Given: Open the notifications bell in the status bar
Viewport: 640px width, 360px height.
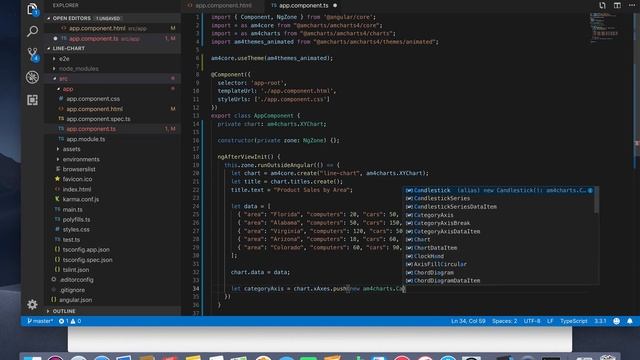Looking at the screenshot, I should point(630,321).
